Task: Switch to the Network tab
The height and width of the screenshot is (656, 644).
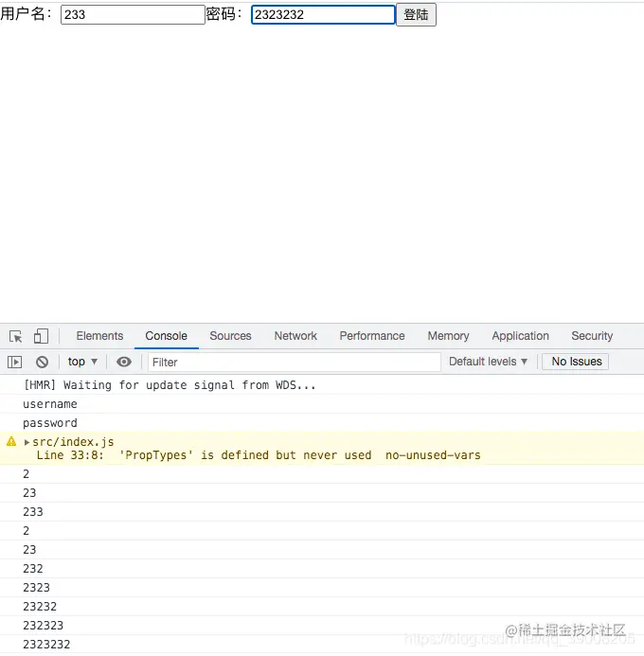Action: [x=295, y=336]
